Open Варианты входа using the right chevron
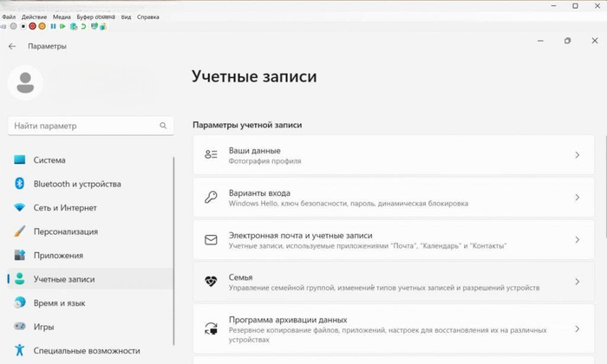The height and width of the screenshot is (364, 607). pos(577,198)
